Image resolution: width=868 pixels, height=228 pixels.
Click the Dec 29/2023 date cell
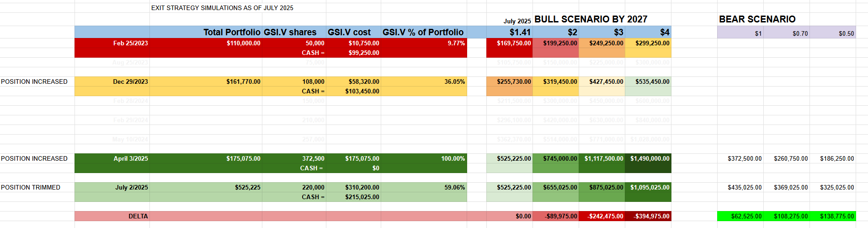(112, 81)
